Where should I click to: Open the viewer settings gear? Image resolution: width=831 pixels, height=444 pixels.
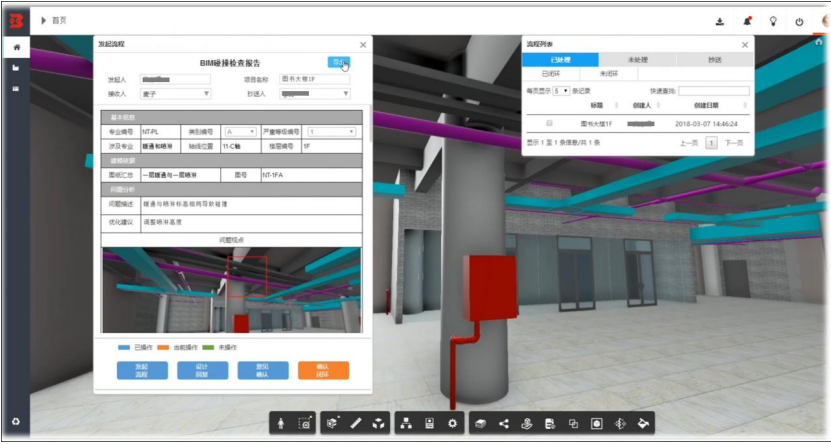point(452,423)
